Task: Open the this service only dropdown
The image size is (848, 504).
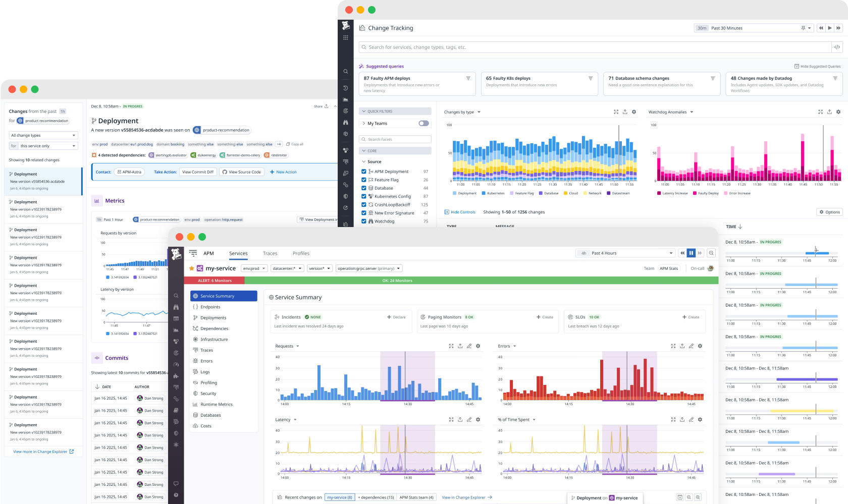Action: 48,146
